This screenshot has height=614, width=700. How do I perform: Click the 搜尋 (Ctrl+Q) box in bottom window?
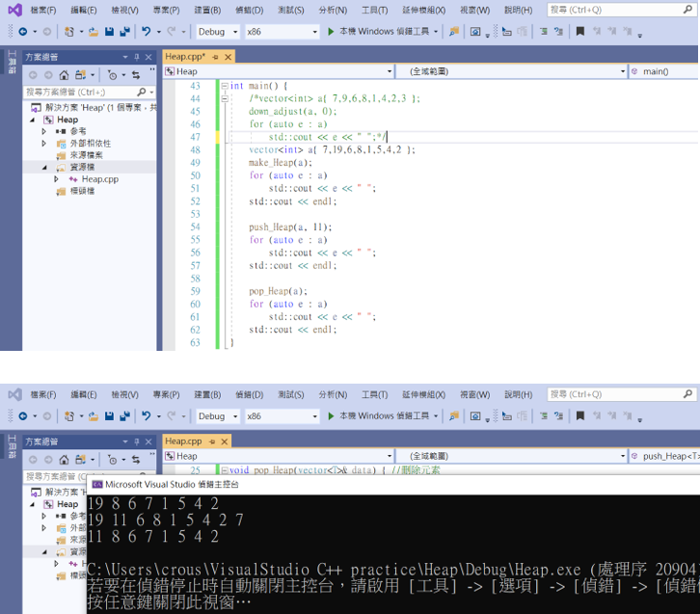(621, 394)
